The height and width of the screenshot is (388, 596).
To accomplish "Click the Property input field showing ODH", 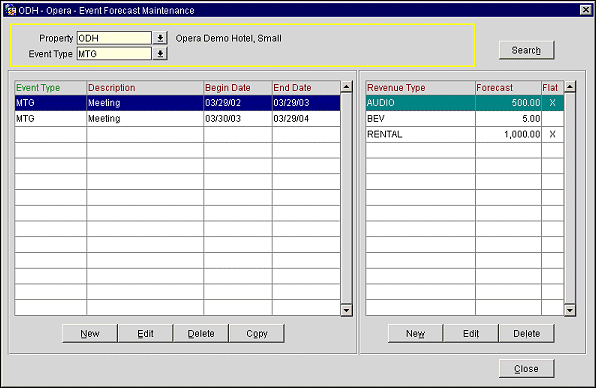I will [114, 38].
